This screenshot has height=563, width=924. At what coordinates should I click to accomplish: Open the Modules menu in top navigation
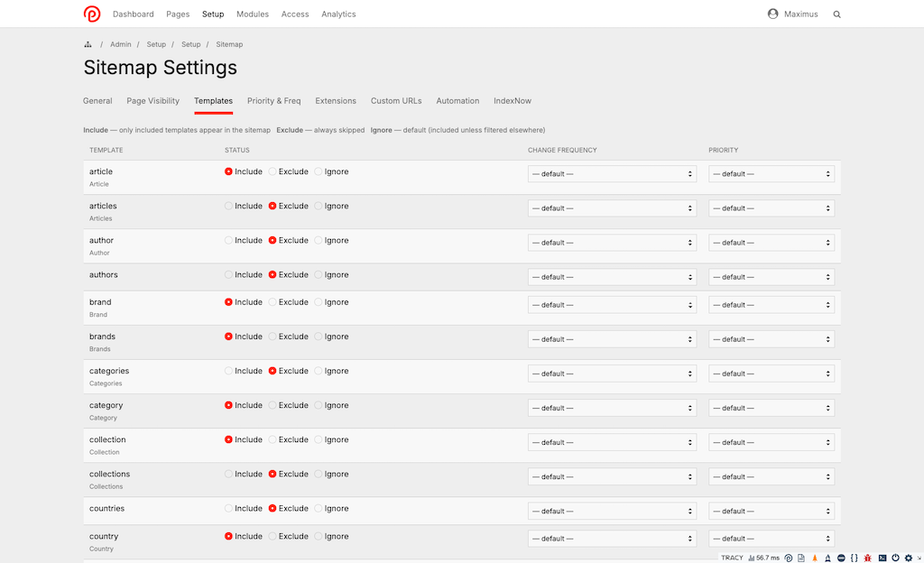(x=253, y=14)
